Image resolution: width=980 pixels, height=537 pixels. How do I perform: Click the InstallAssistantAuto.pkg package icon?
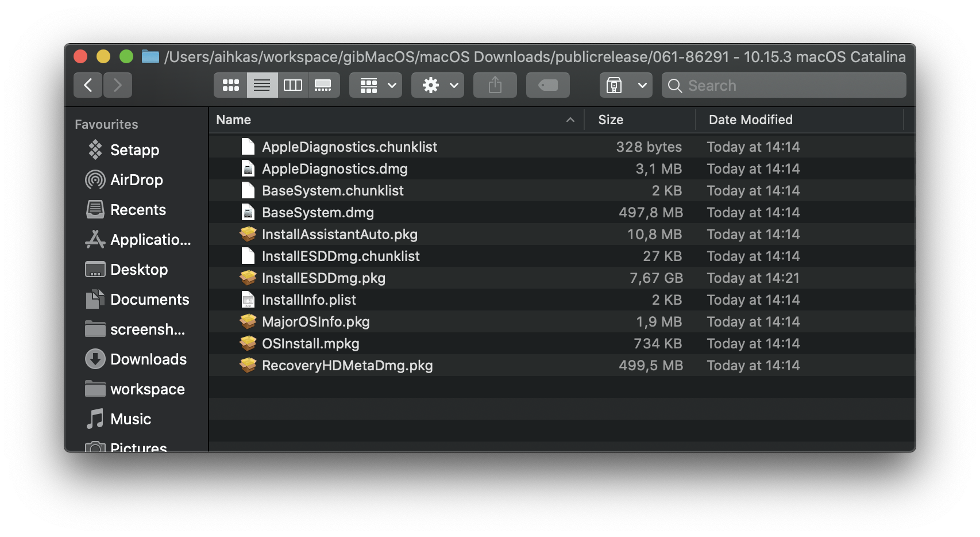248,234
